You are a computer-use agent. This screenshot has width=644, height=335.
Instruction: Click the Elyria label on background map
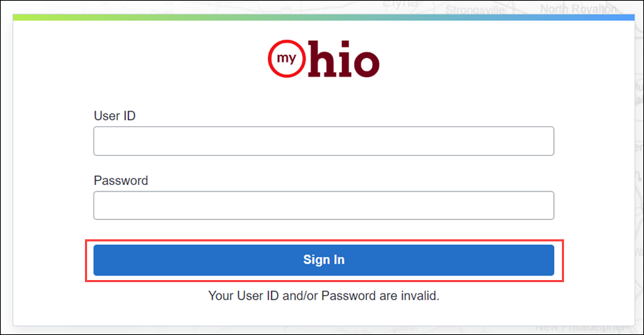[x=401, y=4]
